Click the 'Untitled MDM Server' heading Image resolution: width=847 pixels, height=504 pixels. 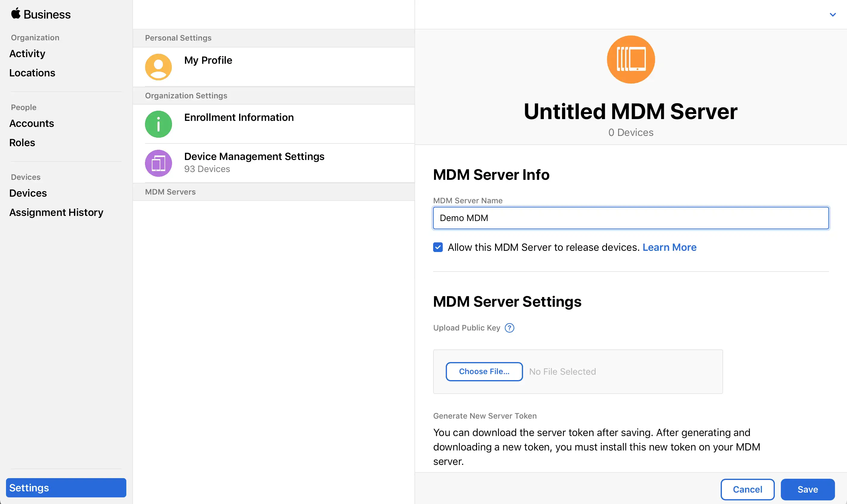click(631, 111)
